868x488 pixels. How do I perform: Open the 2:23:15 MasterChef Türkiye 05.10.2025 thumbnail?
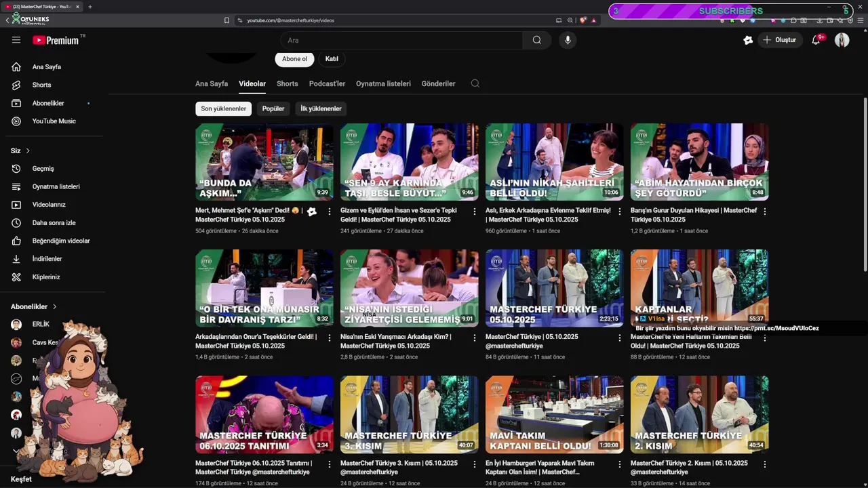(555, 288)
